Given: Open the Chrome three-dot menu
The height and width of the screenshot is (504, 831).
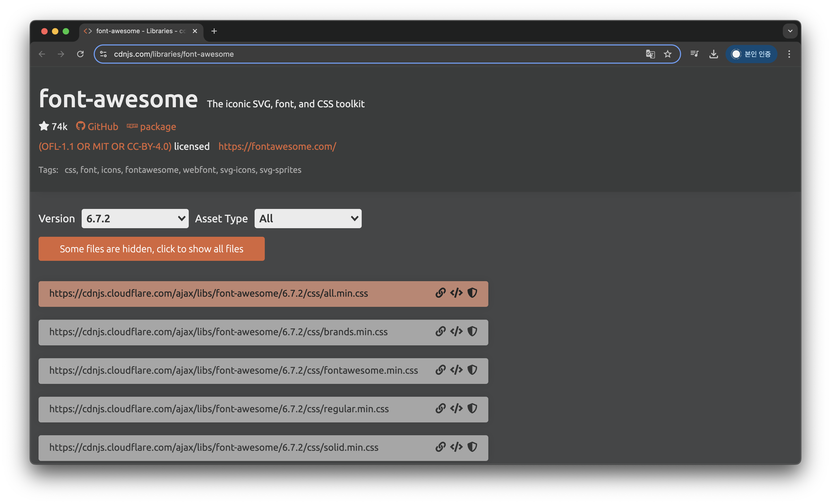Looking at the screenshot, I should (x=789, y=54).
